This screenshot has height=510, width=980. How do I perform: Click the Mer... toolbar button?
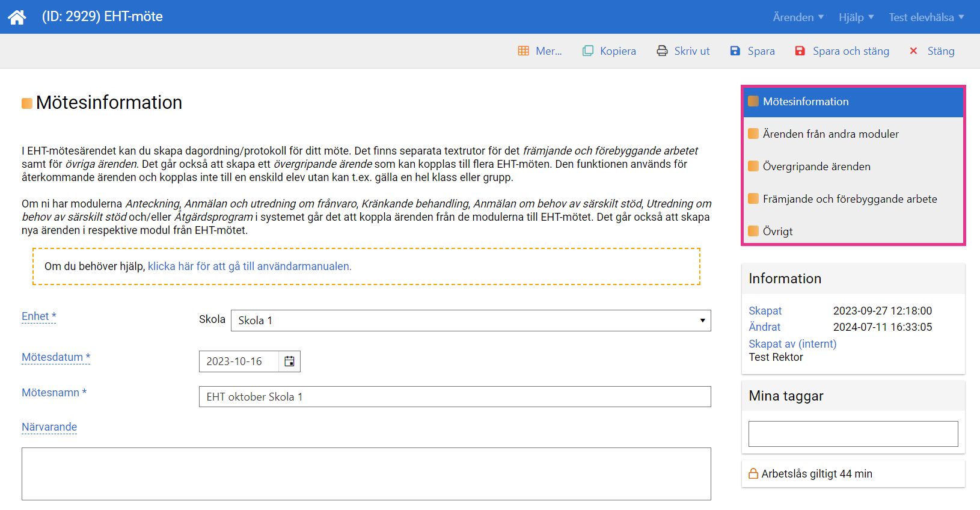click(540, 51)
